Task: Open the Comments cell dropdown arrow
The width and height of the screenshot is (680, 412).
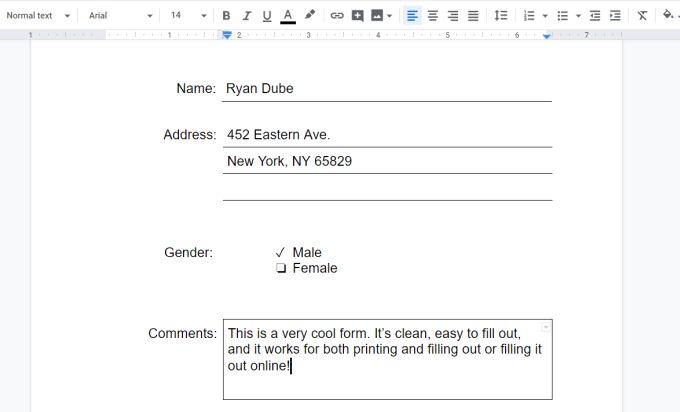Action: click(546, 327)
